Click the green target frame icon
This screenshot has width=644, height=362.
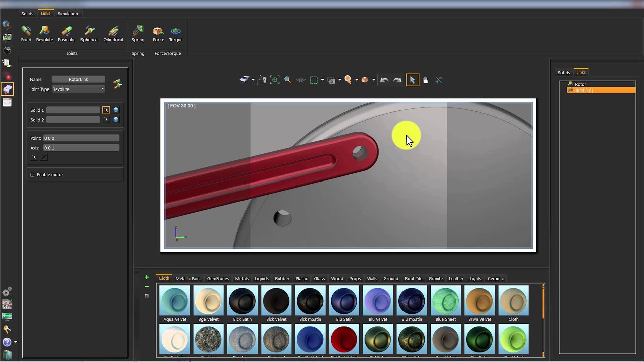pyautogui.click(x=275, y=80)
